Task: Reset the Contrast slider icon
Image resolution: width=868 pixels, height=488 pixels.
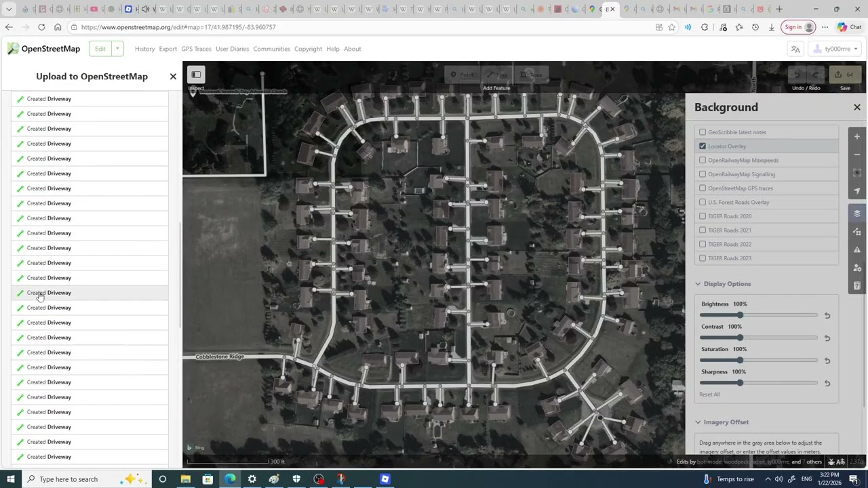Action: (x=827, y=338)
